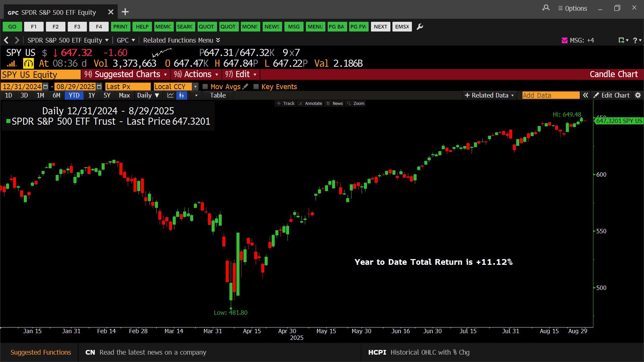
Task: Open the user search icon
Action: (546, 8)
